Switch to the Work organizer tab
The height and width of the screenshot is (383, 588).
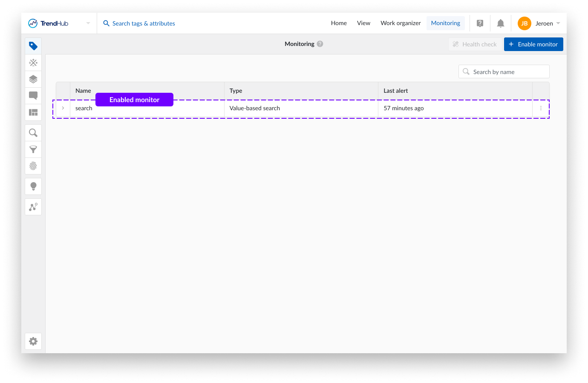(x=401, y=23)
